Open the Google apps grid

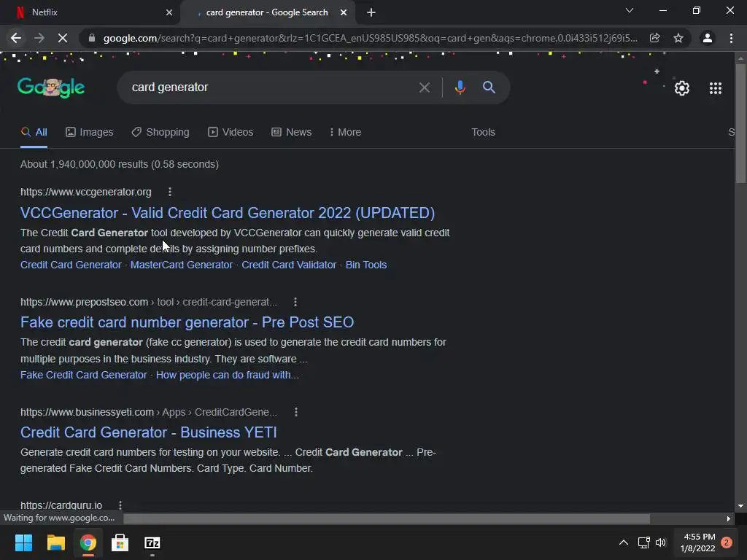point(716,88)
